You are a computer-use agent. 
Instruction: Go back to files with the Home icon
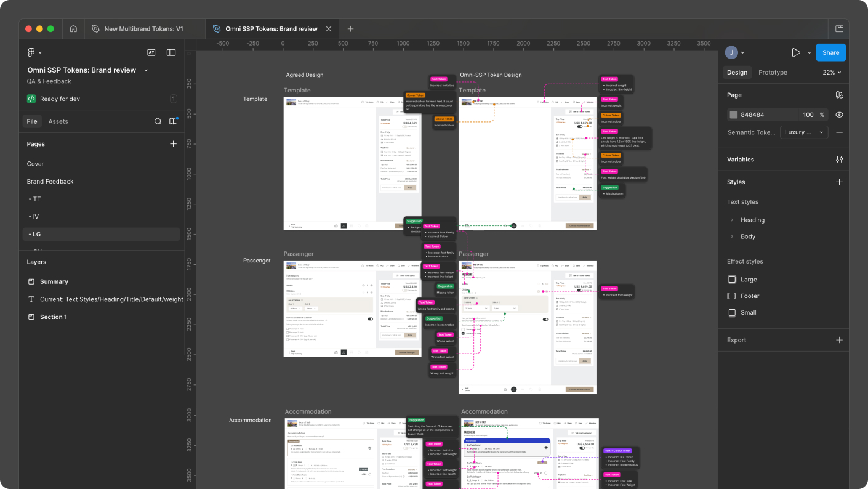point(73,29)
